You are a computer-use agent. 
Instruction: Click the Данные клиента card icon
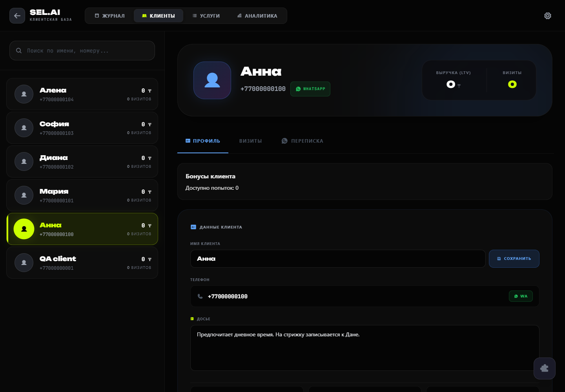tap(193, 227)
